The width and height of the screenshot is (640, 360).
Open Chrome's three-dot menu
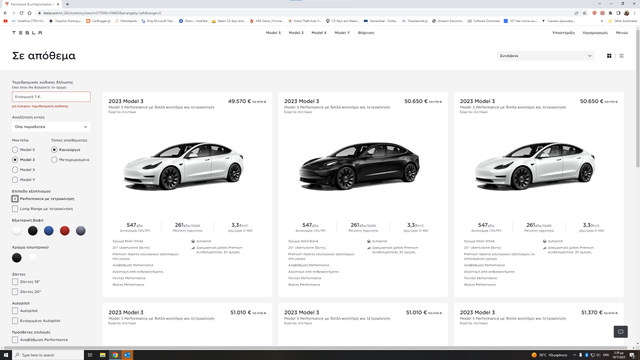pyautogui.click(x=635, y=13)
